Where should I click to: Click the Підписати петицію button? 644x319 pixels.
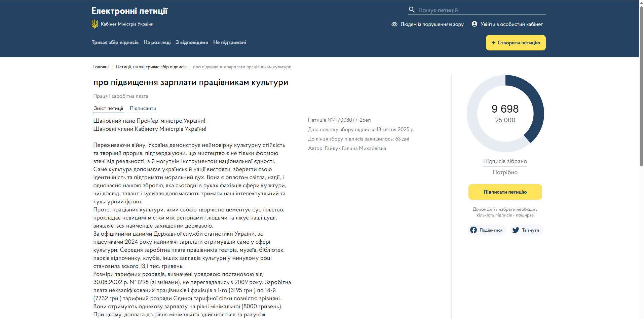[505, 192]
